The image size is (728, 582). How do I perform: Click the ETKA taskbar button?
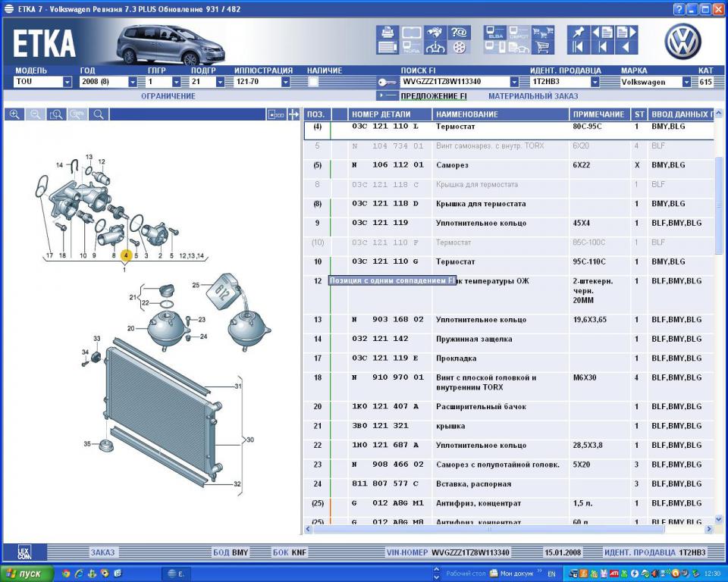pos(177,574)
